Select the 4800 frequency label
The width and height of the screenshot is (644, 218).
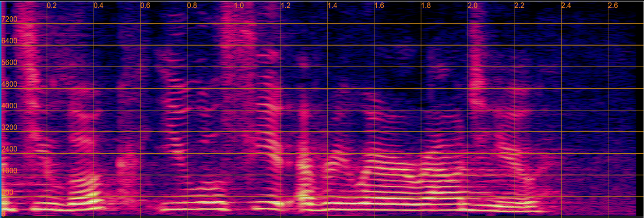pos(10,84)
